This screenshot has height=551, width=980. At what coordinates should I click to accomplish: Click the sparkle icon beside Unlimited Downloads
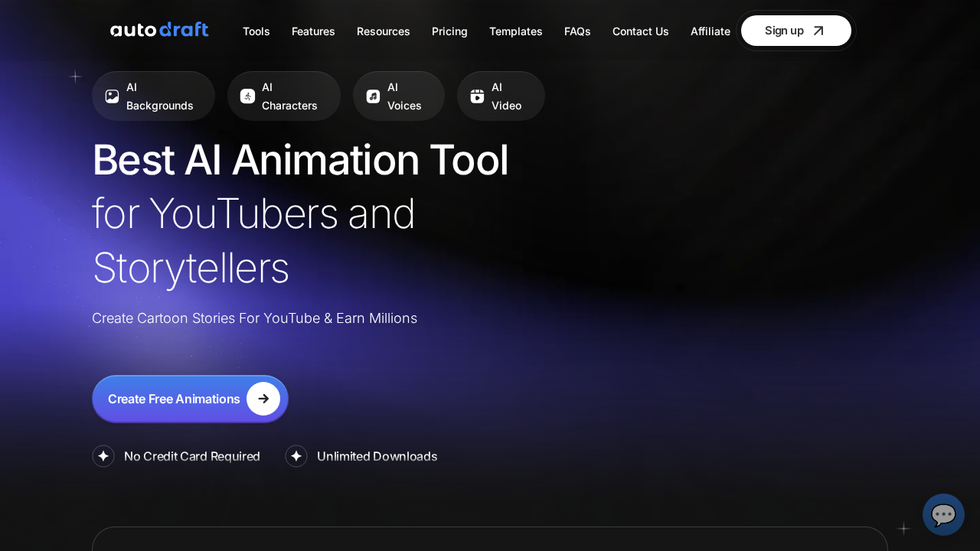pyautogui.click(x=296, y=456)
